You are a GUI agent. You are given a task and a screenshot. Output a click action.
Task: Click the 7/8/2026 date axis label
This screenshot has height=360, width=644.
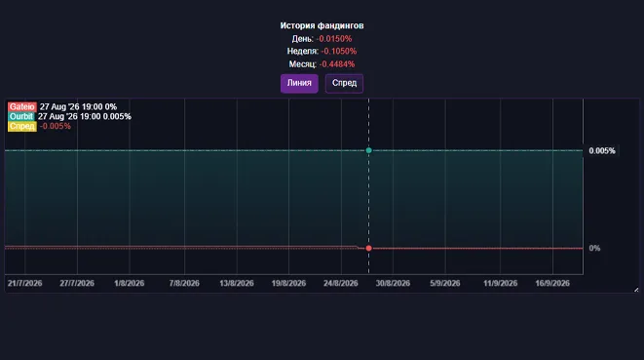click(x=184, y=283)
